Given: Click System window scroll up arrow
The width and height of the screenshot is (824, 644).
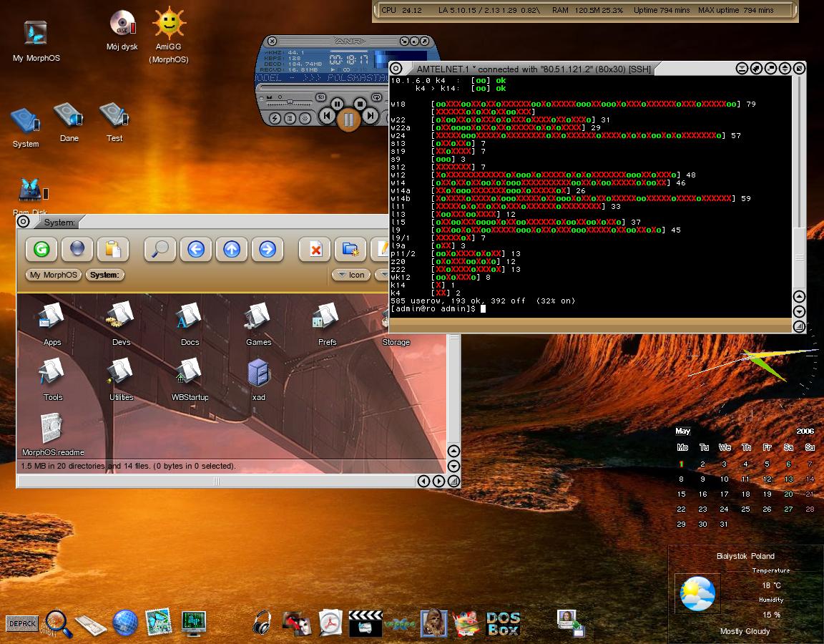Looking at the screenshot, I should click(x=453, y=451).
